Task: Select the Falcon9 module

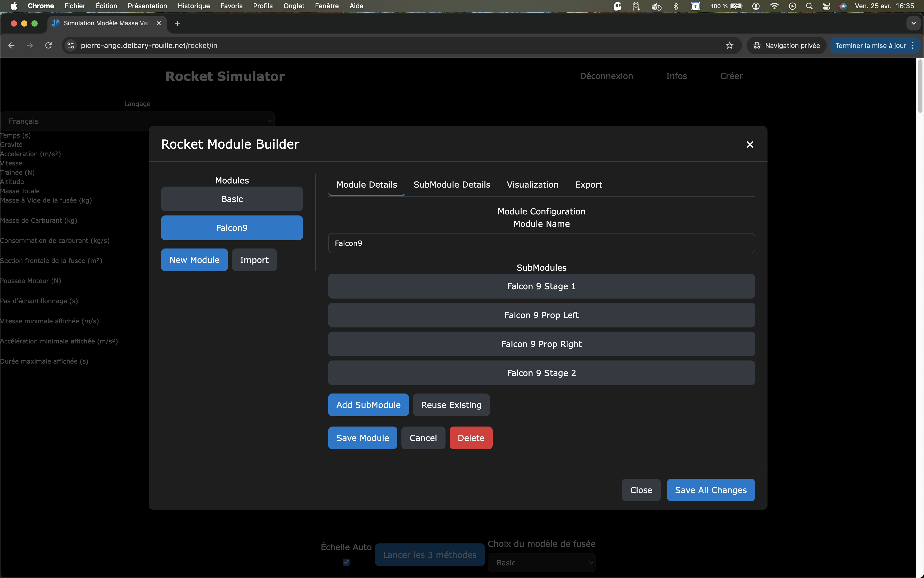Action: coord(232,228)
